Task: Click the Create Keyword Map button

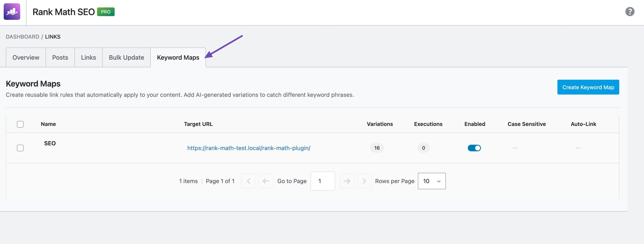Action: 588,87
